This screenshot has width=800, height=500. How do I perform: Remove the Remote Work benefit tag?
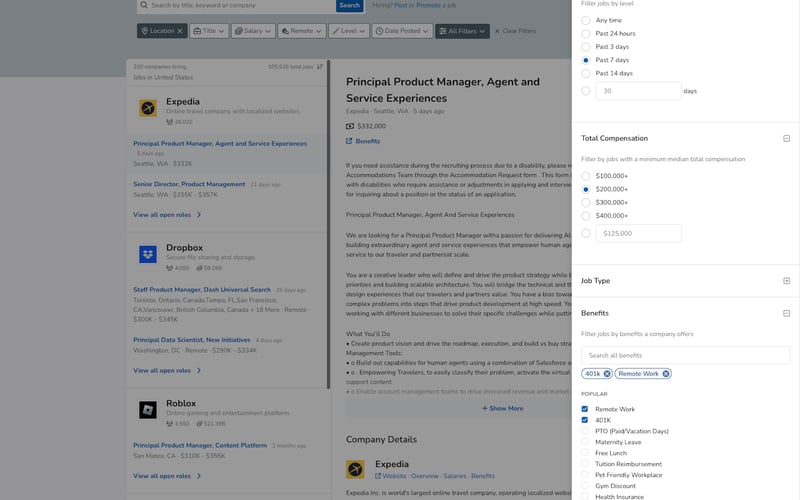point(665,374)
